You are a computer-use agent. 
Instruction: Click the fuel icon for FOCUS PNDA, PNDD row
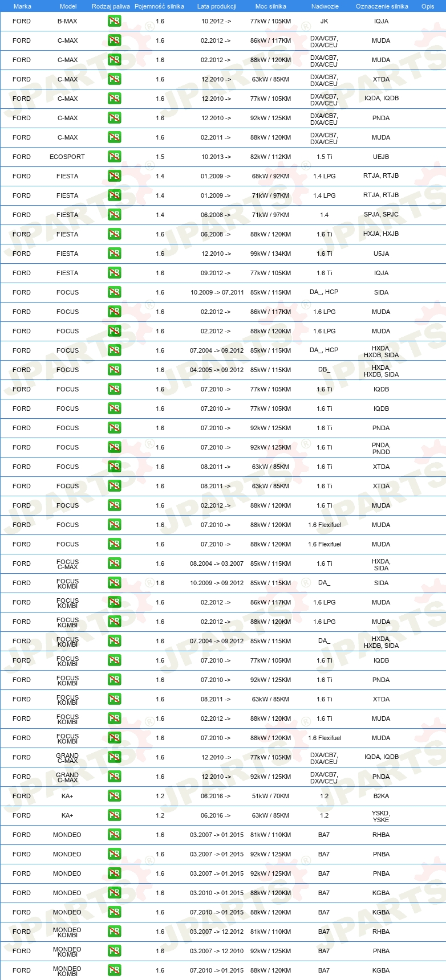click(114, 447)
